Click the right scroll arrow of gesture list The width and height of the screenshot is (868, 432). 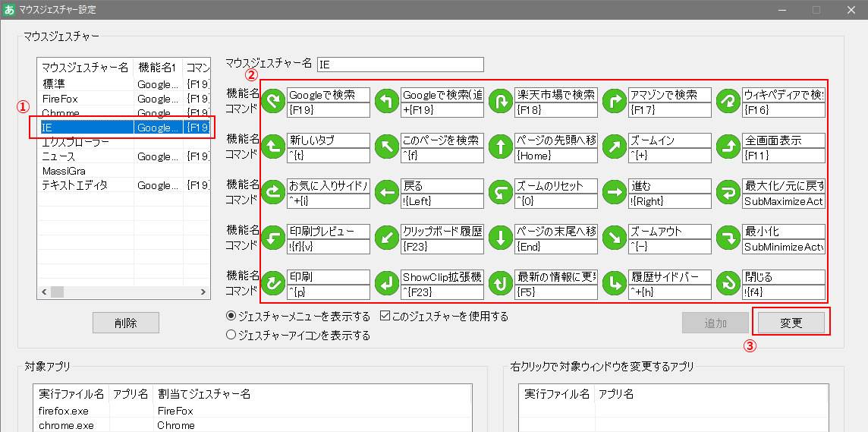tap(203, 292)
